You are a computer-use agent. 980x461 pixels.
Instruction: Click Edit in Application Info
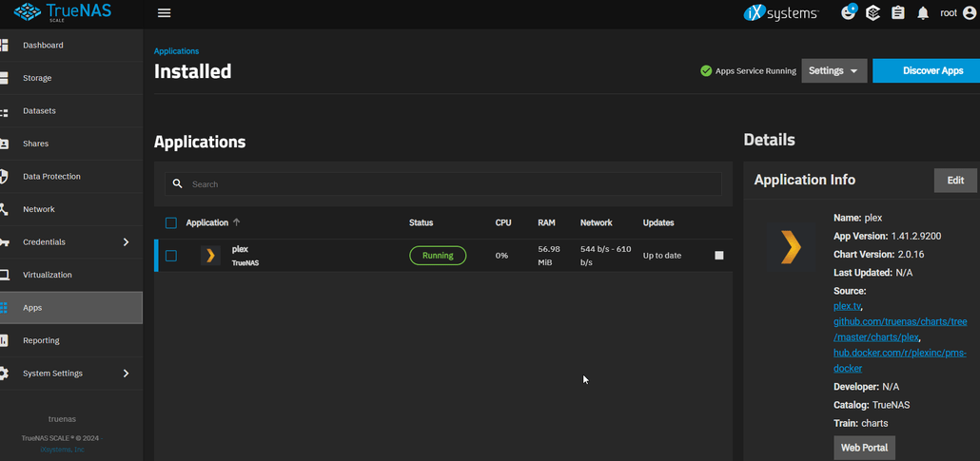point(955,181)
